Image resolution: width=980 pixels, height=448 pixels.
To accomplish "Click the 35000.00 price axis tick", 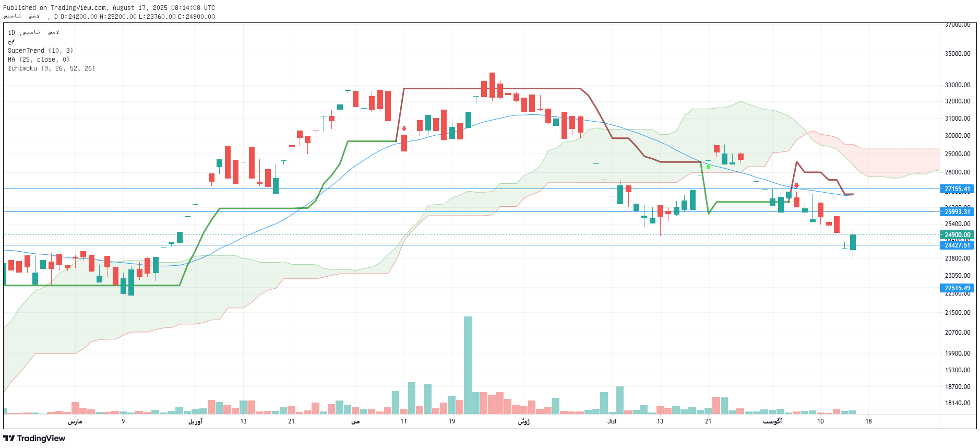I will (958, 53).
